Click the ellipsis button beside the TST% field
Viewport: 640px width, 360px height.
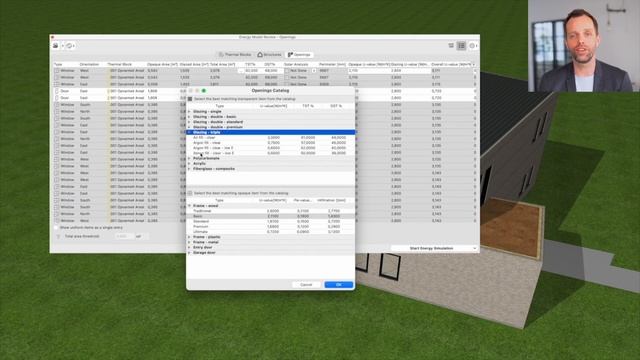pyautogui.click(x=241, y=71)
